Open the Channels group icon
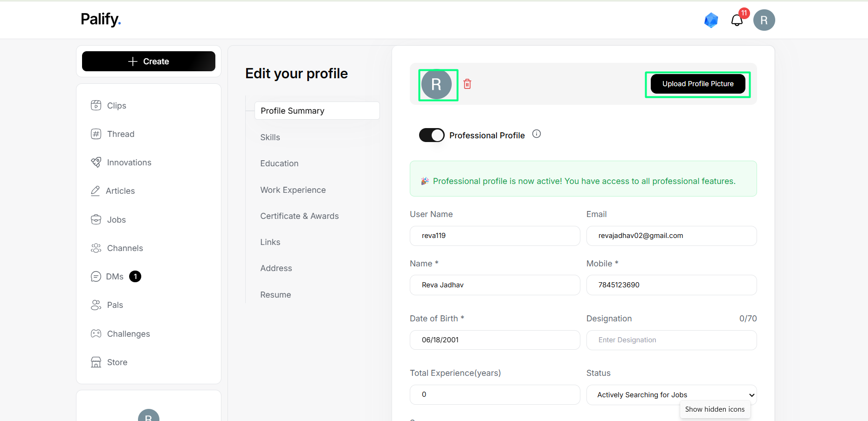Viewport: 868px width, 421px height. coord(96,248)
